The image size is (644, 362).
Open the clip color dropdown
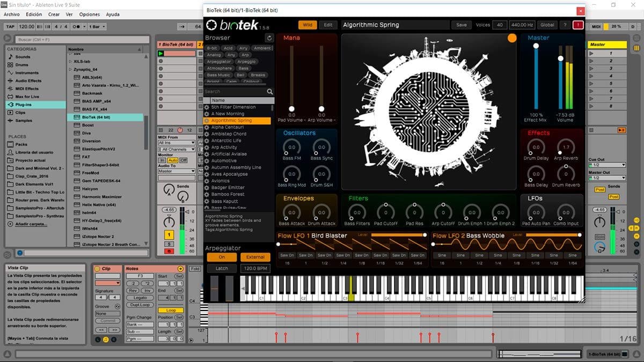point(107,283)
